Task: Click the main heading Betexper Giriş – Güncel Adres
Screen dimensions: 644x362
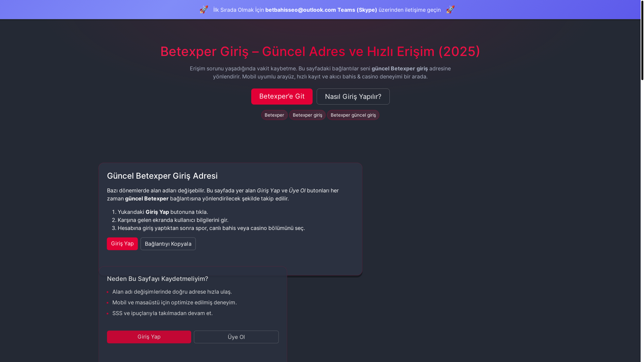Action: coord(320,51)
